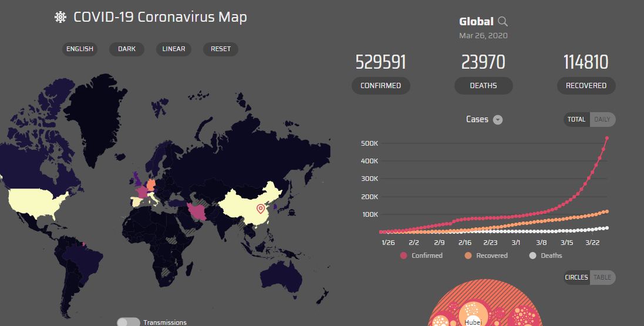
Task: Toggle the LINEAR scale button
Action: (x=174, y=49)
